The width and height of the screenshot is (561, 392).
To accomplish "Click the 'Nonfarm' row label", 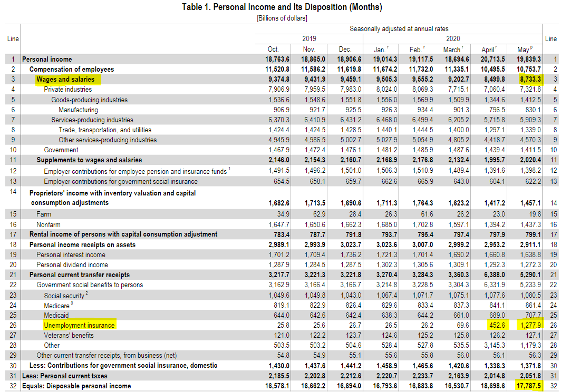I will point(49,224).
